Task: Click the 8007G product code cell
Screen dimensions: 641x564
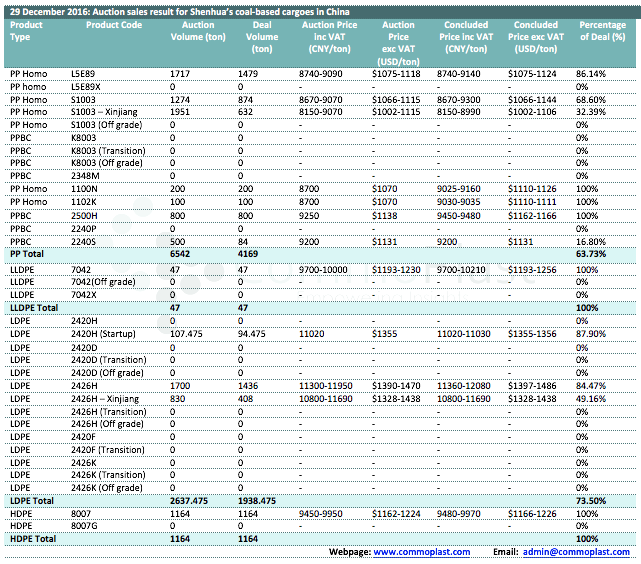Action: click(87, 525)
